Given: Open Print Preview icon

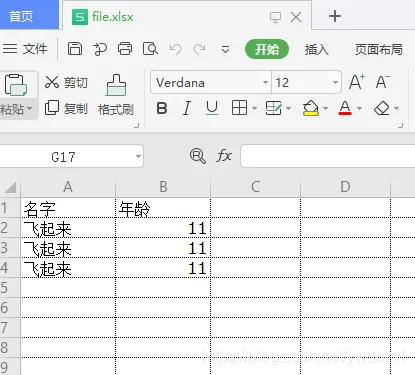Looking at the screenshot, I should tap(150, 49).
